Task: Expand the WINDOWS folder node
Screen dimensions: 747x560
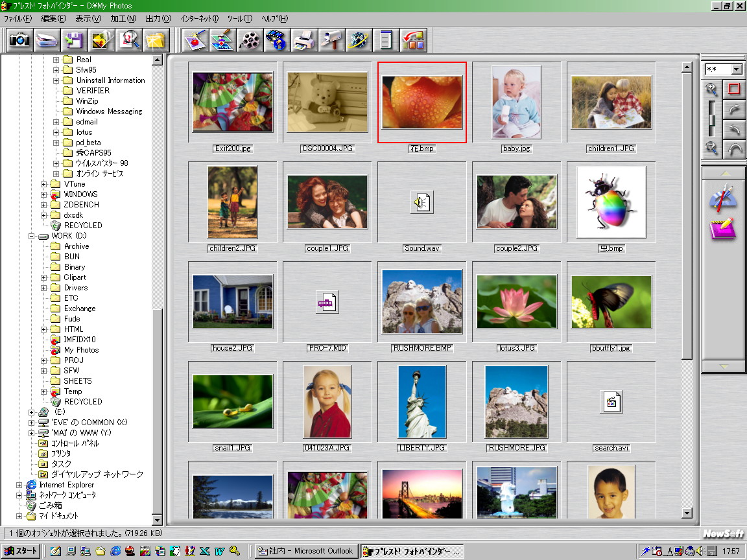Action: 44,194
